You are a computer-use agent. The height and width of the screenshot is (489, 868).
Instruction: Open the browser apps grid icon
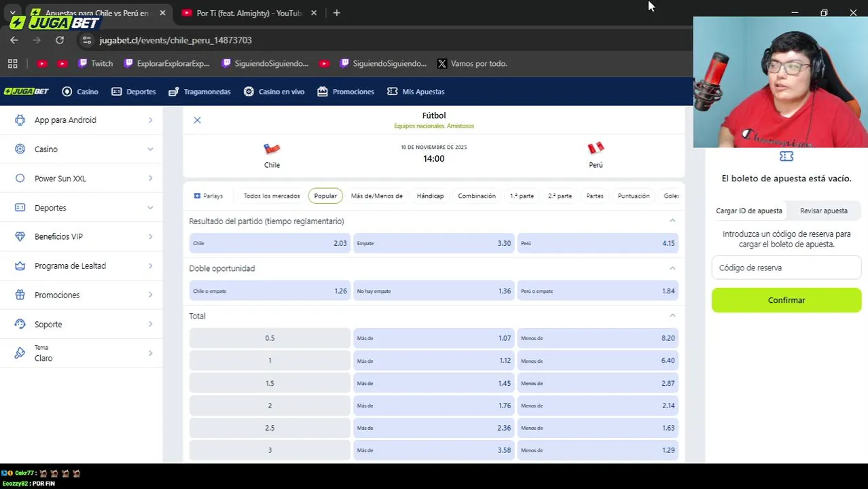coord(12,63)
